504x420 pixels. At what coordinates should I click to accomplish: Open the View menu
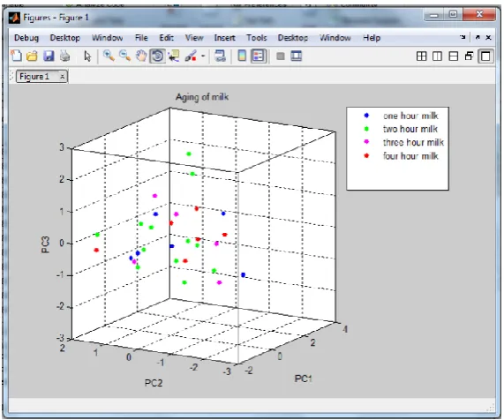coord(194,38)
